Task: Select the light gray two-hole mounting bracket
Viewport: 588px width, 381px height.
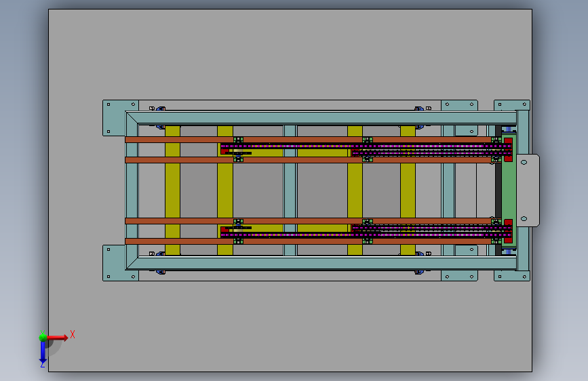Action: (528, 190)
